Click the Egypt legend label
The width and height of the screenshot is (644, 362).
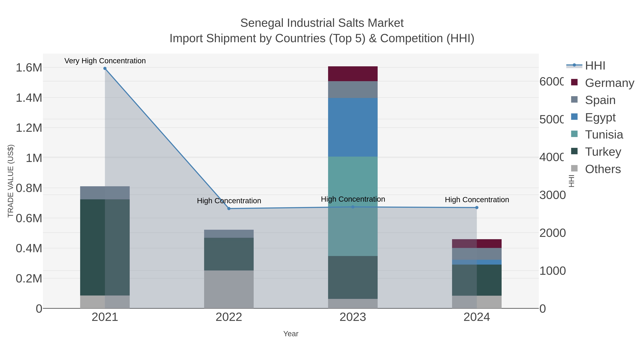coord(600,117)
